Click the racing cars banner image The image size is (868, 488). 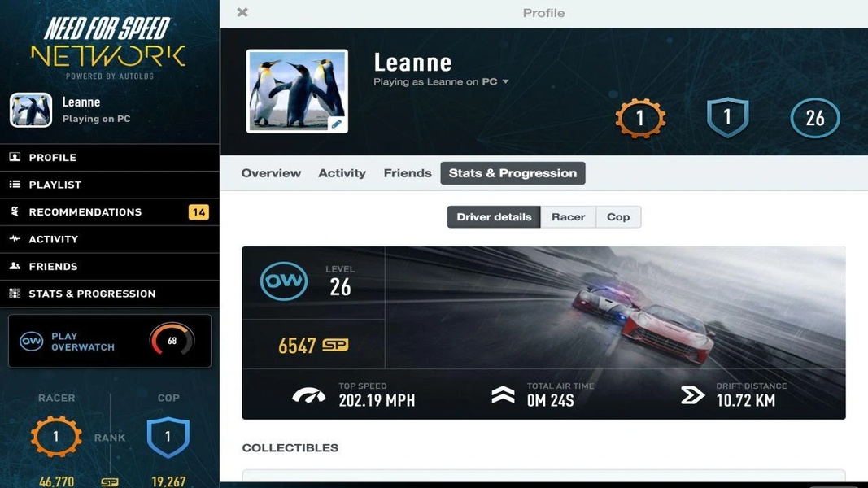(614, 307)
